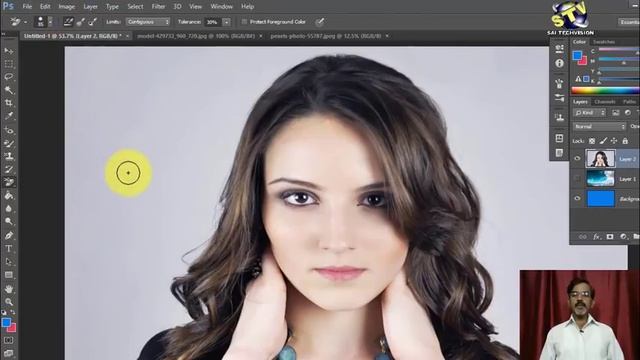The height and width of the screenshot is (360, 640).
Task: Open the Tolerance slider dropdown arrow
Action: point(227,22)
